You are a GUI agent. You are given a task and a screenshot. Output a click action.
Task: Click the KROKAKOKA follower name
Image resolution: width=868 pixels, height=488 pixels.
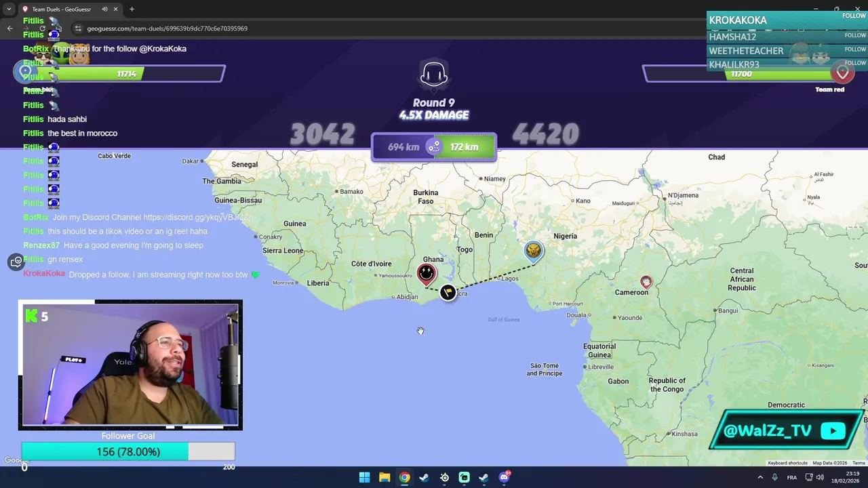pyautogui.click(x=738, y=20)
